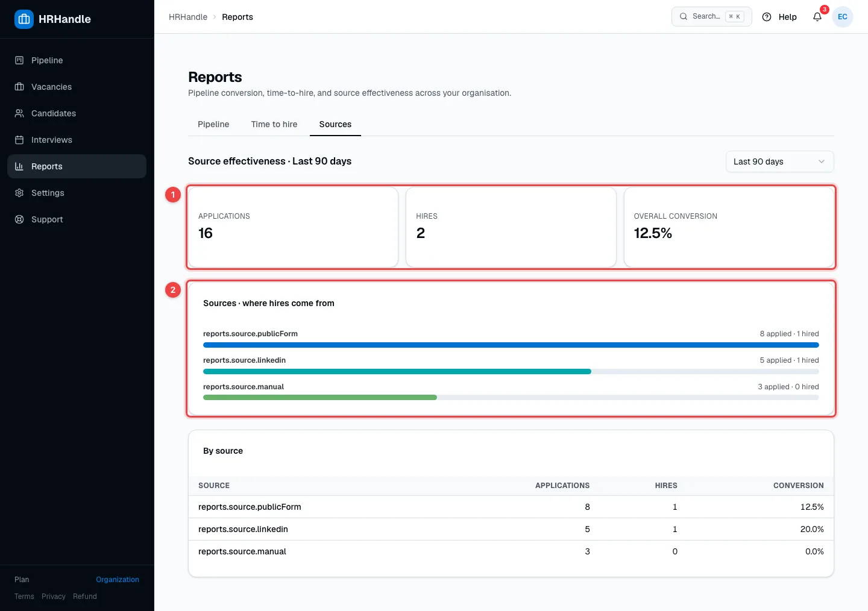Open notifications bell with 3 badge
Image resolution: width=868 pixels, height=611 pixels.
click(817, 17)
